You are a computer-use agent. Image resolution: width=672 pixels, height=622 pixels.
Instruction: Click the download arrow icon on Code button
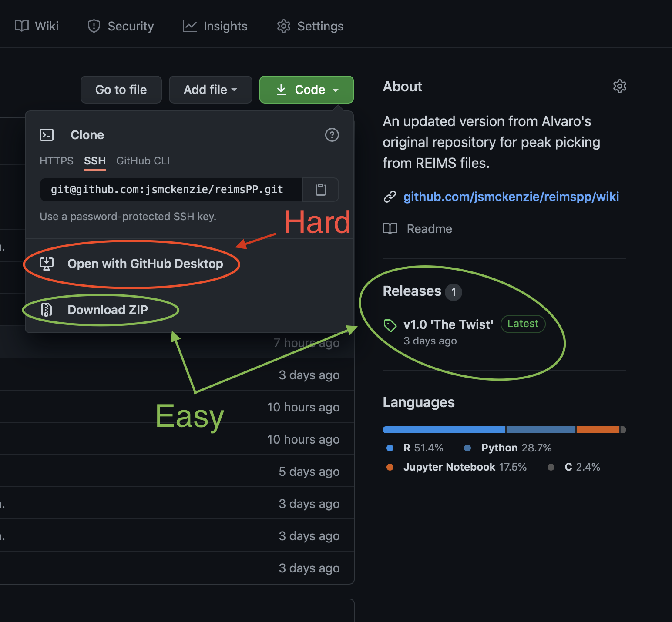[x=281, y=90]
